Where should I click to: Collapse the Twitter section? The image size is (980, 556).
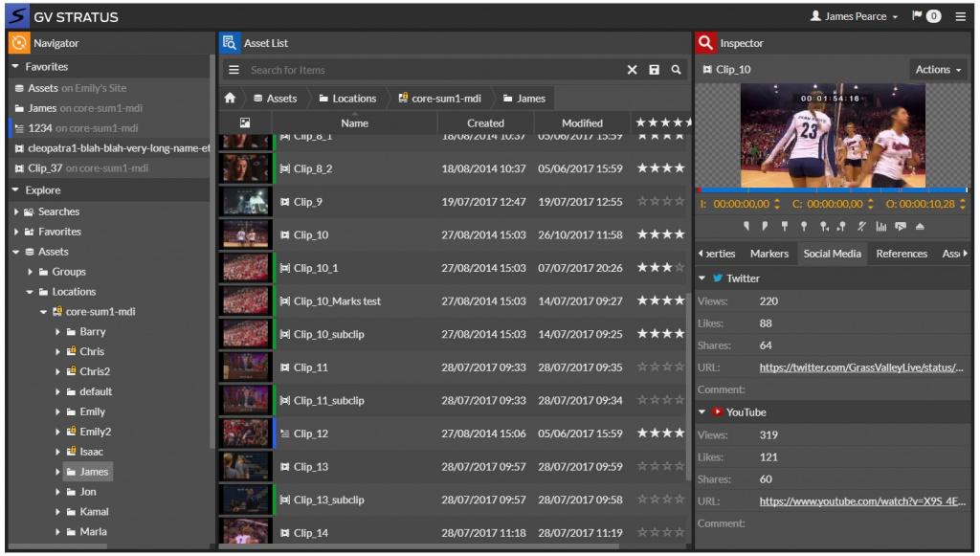[x=702, y=278]
